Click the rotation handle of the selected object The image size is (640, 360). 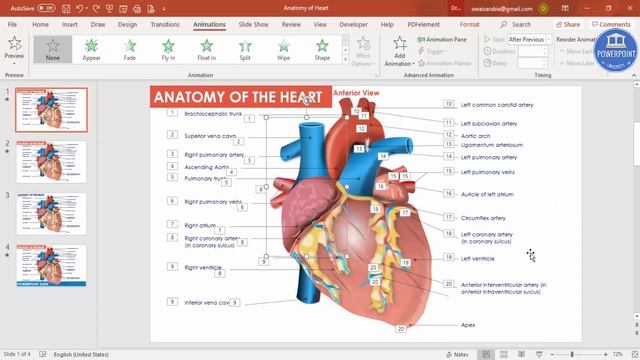point(307,100)
